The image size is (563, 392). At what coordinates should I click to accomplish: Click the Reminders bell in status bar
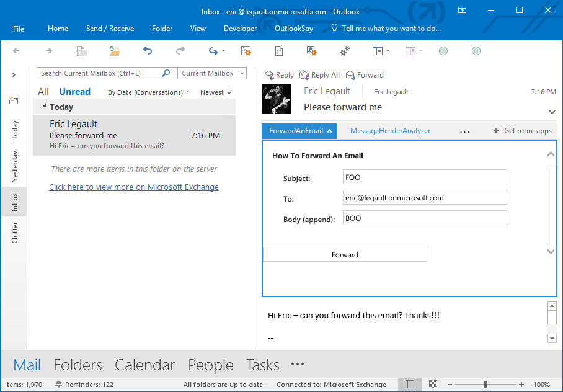click(58, 385)
